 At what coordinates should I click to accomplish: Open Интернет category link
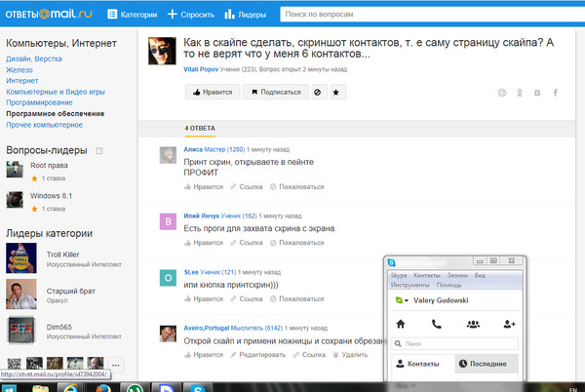click(x=22, y=81)
